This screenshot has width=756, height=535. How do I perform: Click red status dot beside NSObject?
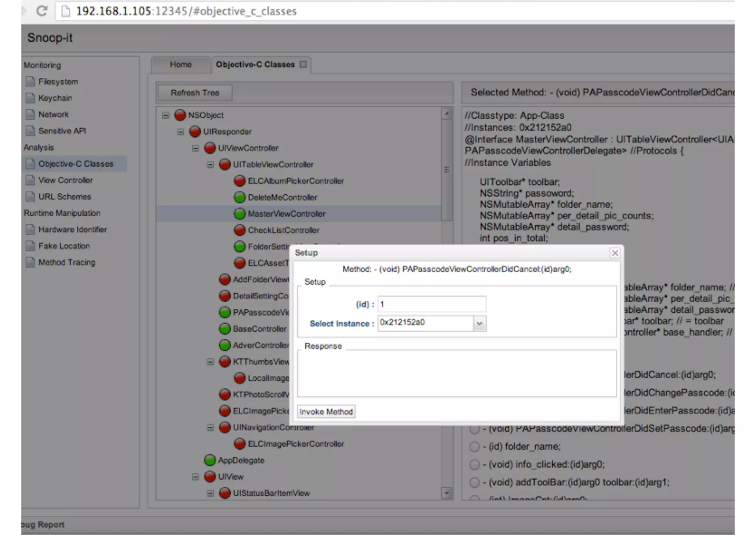click(180, 115)
